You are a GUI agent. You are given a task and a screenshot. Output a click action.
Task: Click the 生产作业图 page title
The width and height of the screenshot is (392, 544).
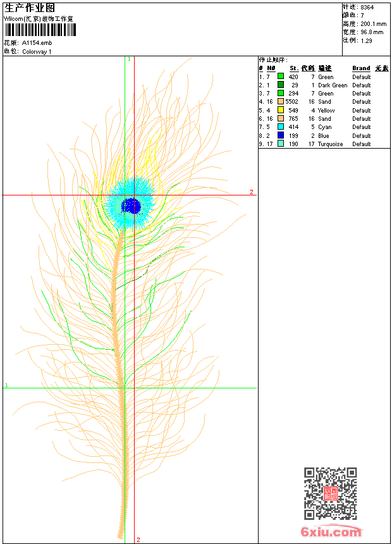tap(30, 8)
